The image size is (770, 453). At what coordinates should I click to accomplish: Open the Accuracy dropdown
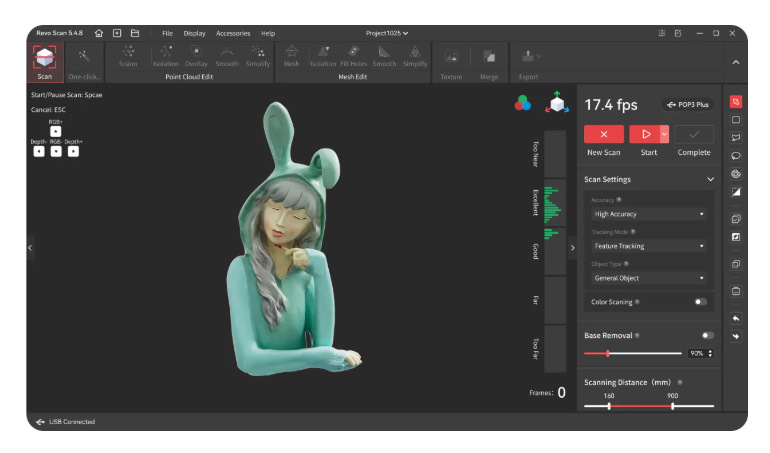point(649,214)
